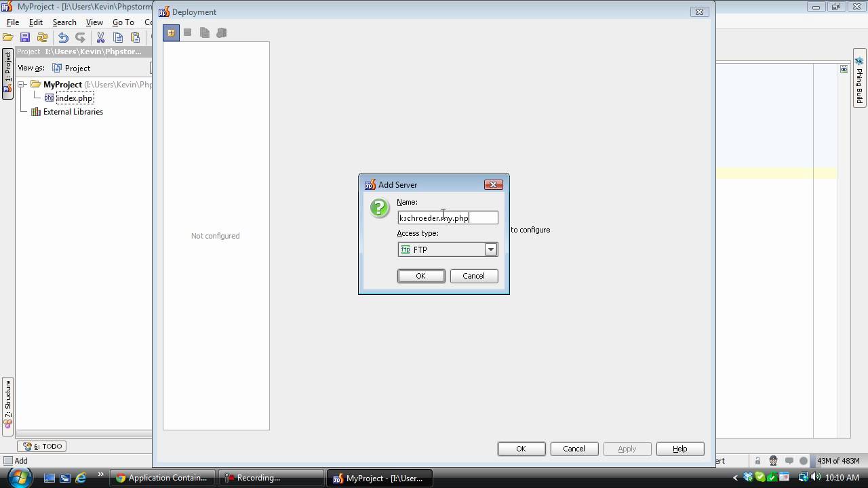Expand the quick launch overflow chevron
The height and width of the screenshot is (488, 868).
101,474
